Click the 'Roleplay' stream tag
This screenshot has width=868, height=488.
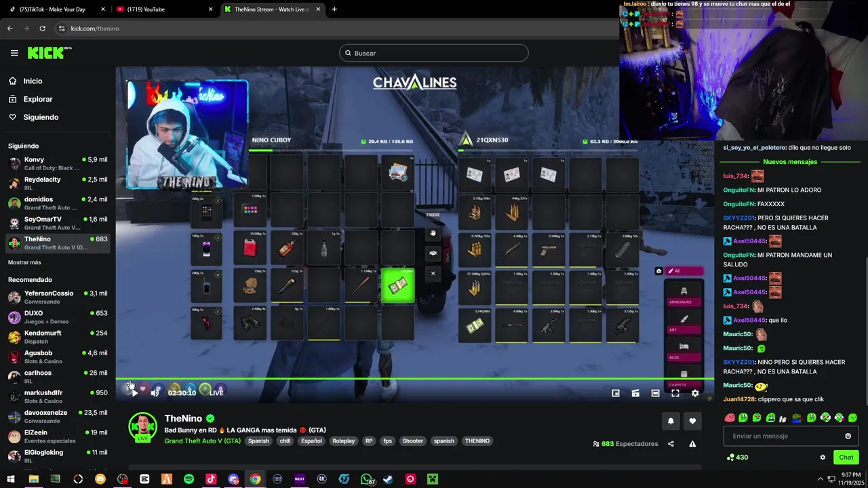[343, 441]
